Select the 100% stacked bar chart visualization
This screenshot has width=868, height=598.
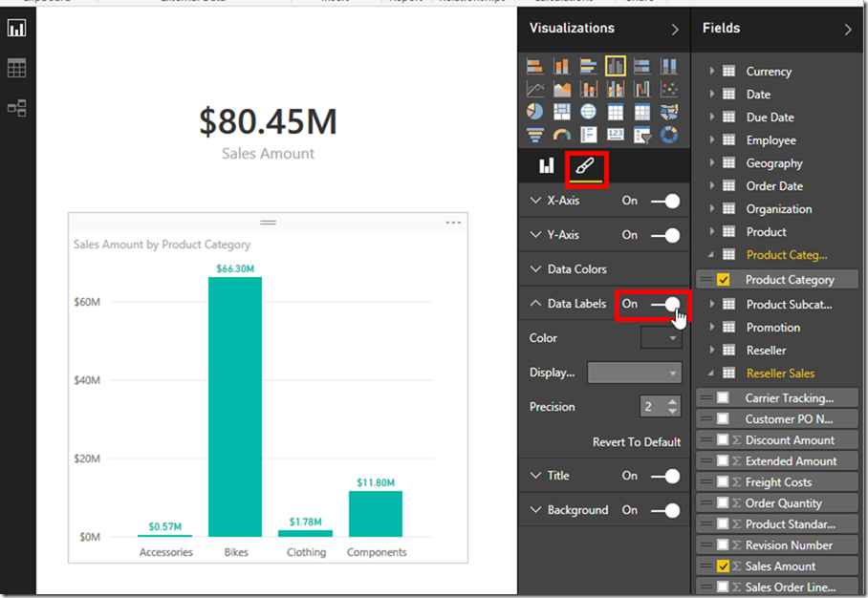coord(642,66)
